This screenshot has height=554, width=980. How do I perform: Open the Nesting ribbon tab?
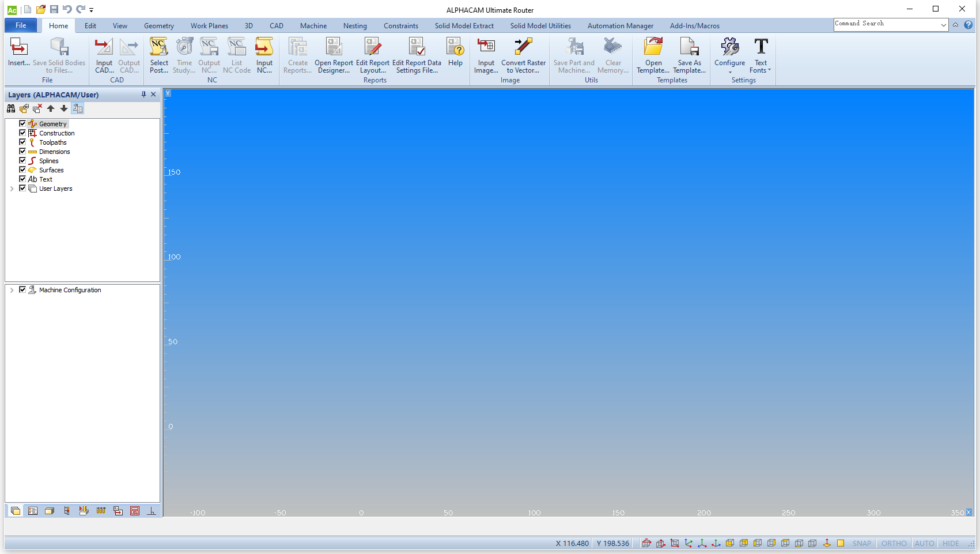(355, 26)
